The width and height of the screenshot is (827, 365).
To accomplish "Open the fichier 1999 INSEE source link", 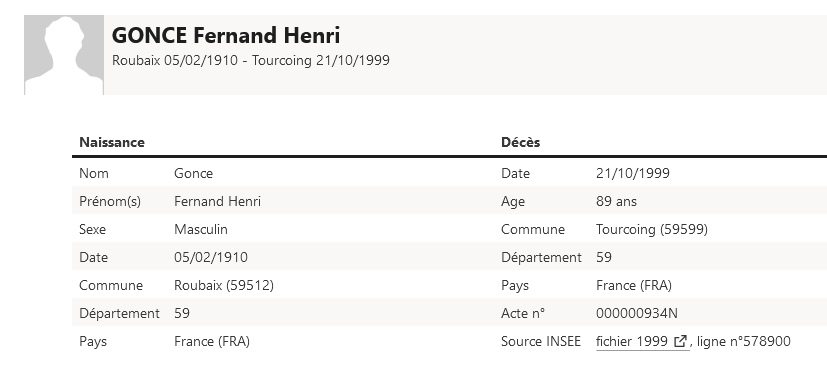I will [x=642, y=342].
